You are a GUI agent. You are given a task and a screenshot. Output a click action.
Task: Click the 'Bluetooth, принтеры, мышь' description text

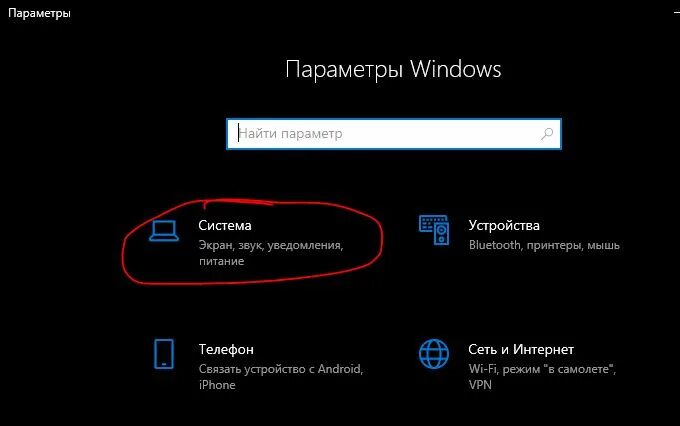click(544, 245)
